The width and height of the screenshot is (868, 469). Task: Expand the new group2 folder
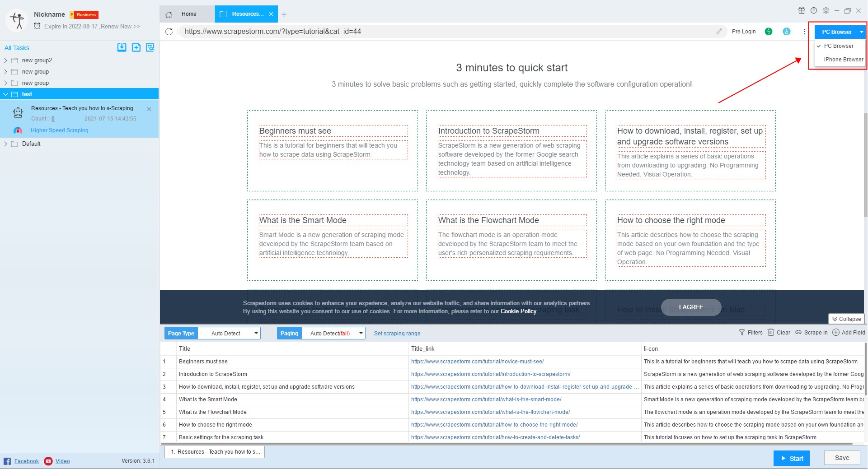(x=5, y=60)
